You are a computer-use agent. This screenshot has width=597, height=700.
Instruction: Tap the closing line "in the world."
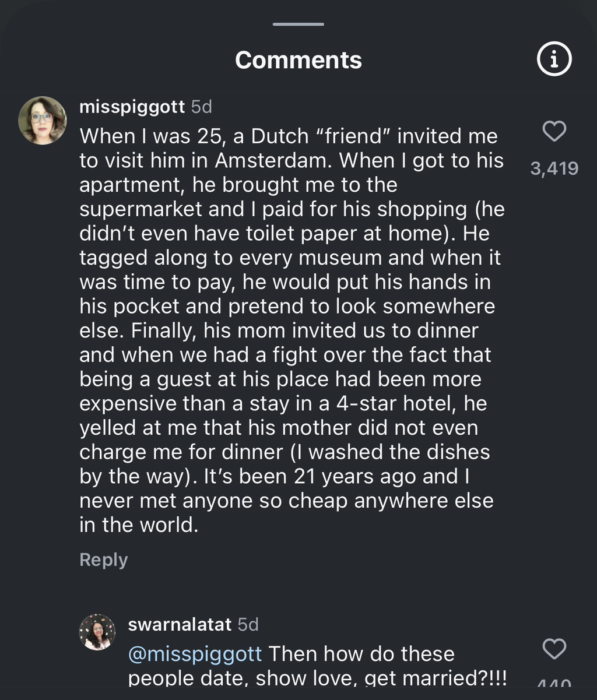click(x=139, y=525)
